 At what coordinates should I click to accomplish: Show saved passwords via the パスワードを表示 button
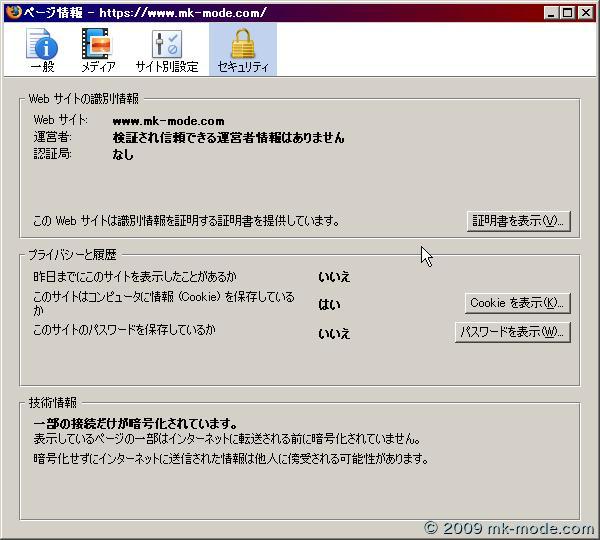click(512, 332)
